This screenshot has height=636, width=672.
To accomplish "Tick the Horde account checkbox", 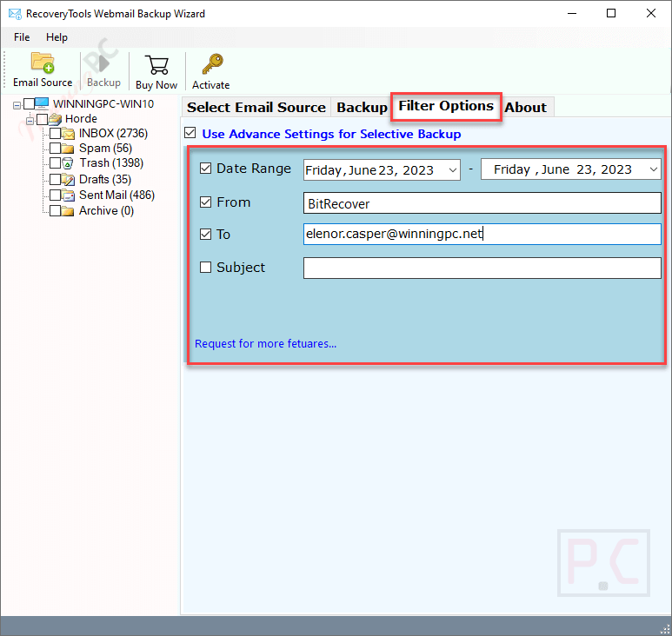I will 42,119.
